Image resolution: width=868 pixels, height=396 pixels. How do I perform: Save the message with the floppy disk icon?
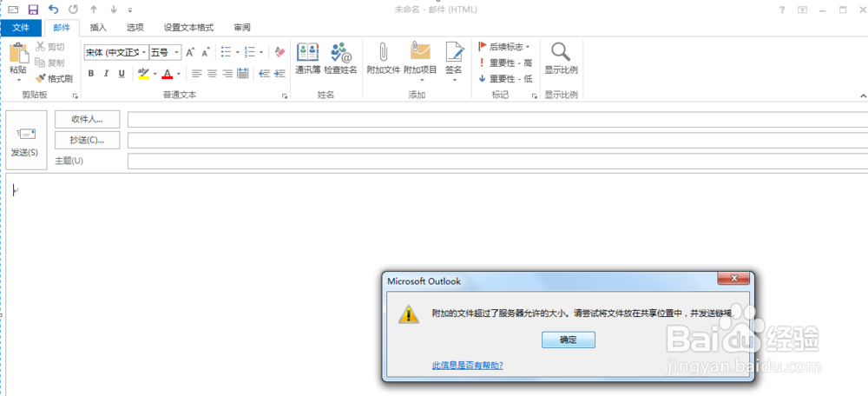[33, 10]
